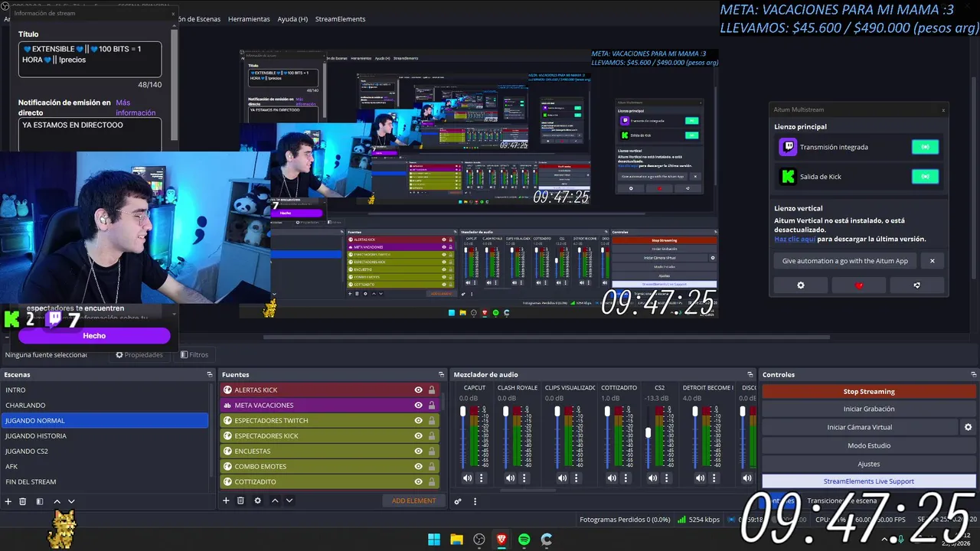980x551 pixels.
Task: Open virtual camera settings gear
Action: click(968, 427)
